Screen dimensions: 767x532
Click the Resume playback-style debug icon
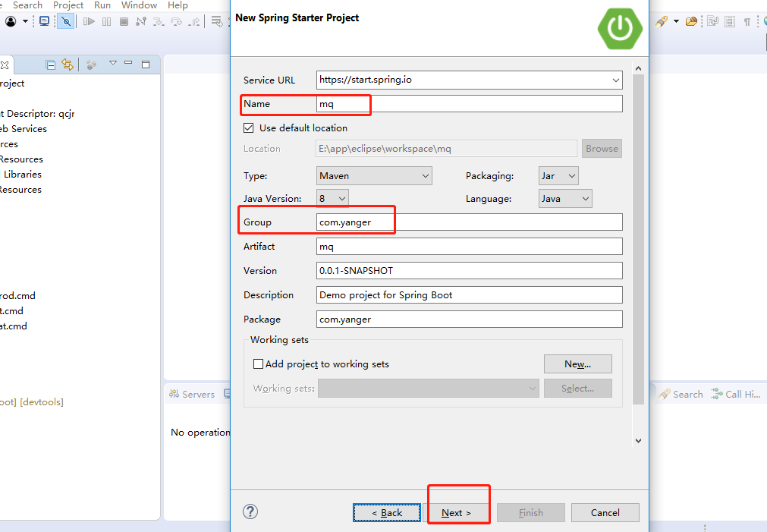(x=90, y=20)
